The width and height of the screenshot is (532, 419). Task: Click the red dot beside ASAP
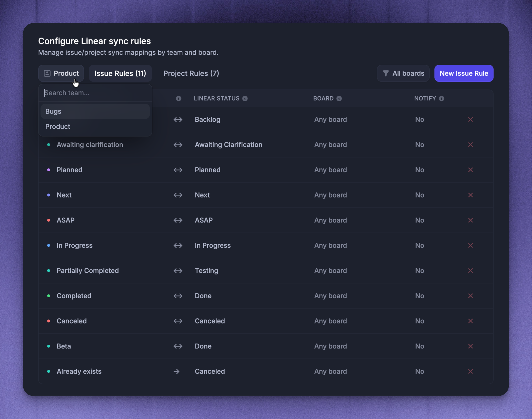point(48,220)
